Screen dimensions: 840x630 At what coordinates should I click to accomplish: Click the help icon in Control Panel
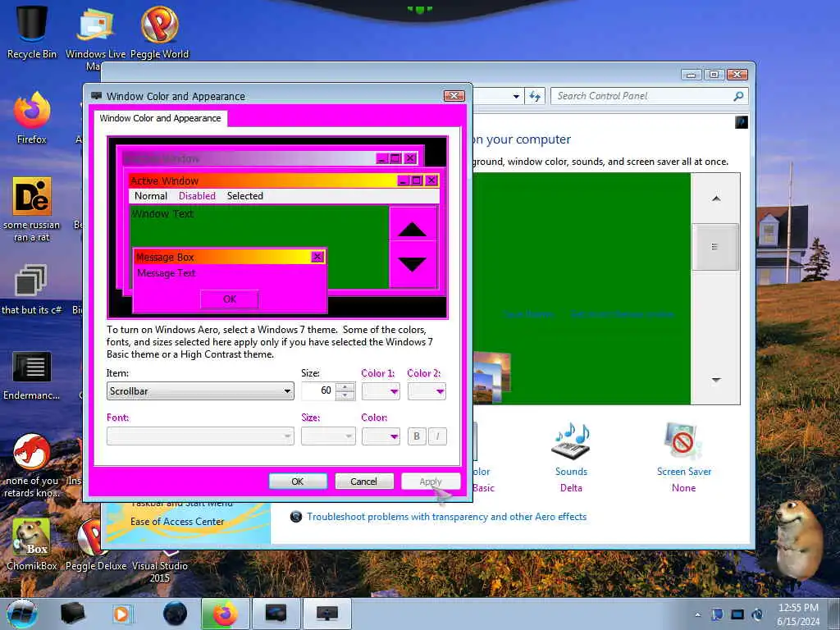coord(741,122)
